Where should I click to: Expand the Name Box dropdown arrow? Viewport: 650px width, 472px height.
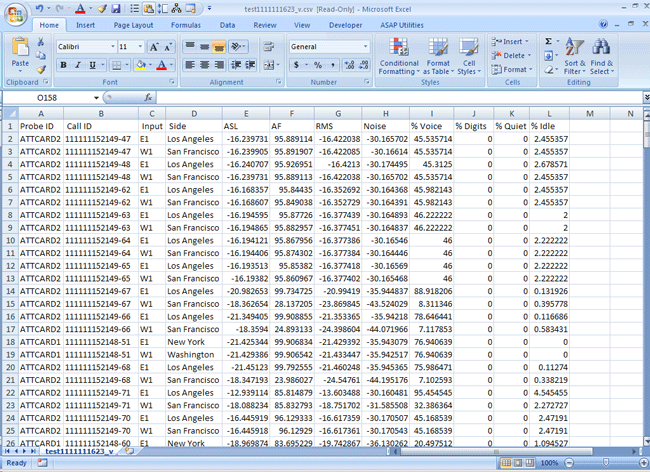[x=96, y=98]
